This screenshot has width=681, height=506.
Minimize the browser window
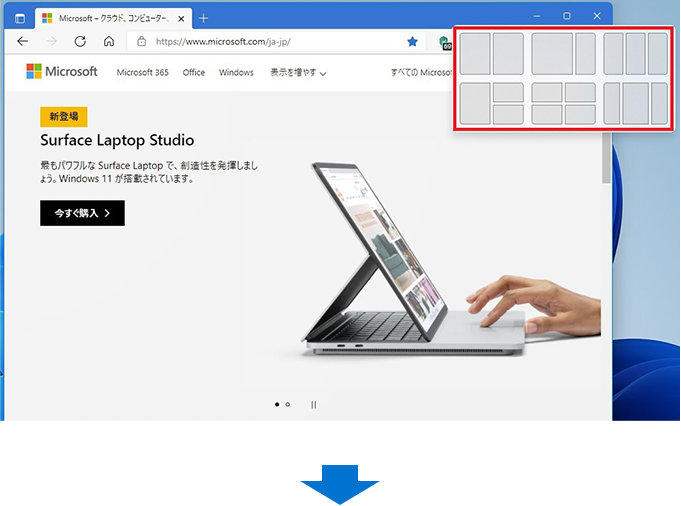pyautogui.click(x=537, y=16)
